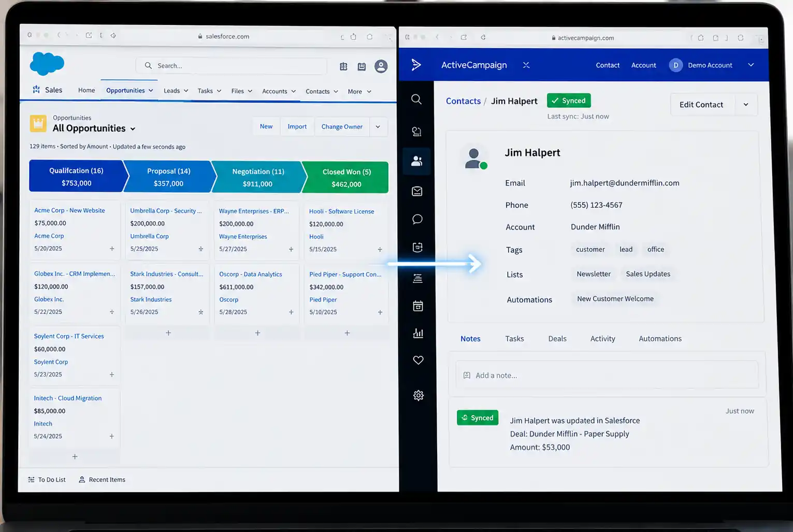Open the Settings gear in ActiveCampaign sidebar
The image size is (793, 532).
tap(419, 395)
